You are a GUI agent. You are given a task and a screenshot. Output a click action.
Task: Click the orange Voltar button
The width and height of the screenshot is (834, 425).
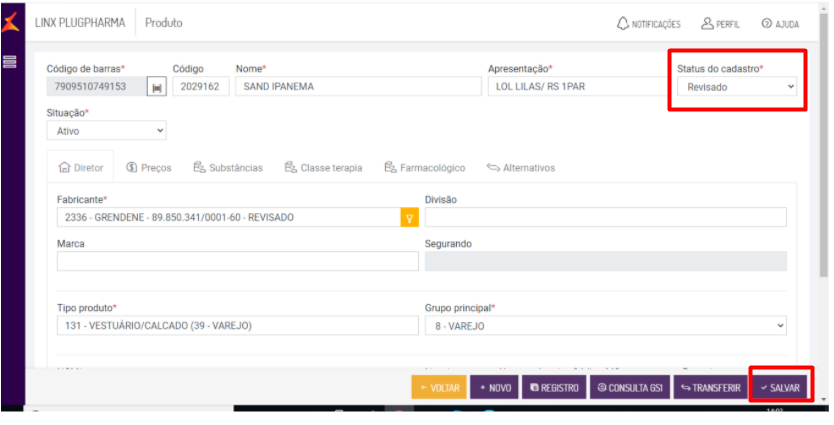(x=438, y=387)
